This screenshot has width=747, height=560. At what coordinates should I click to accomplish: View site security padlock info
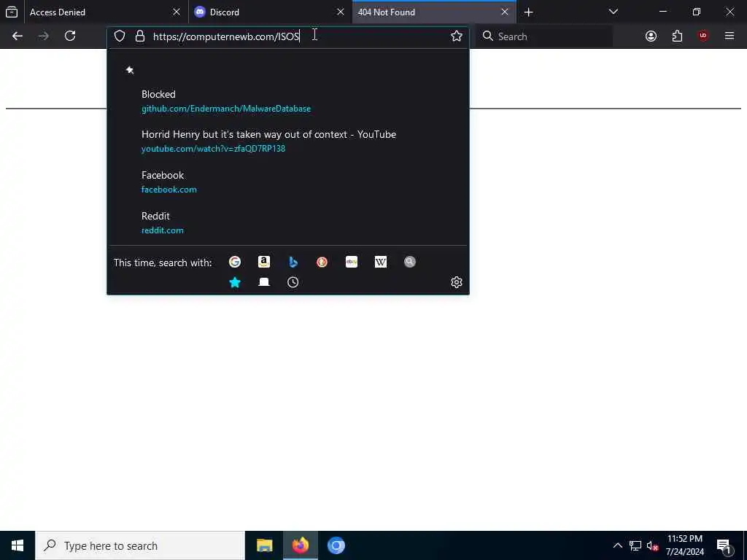pyautogui.click(x=140, y=36)
